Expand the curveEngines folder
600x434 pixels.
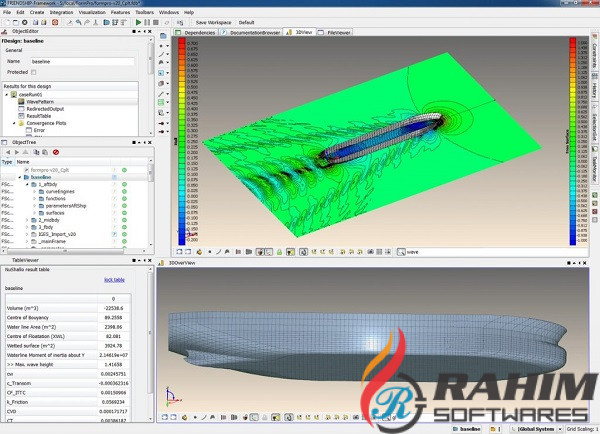pos(34,191)
